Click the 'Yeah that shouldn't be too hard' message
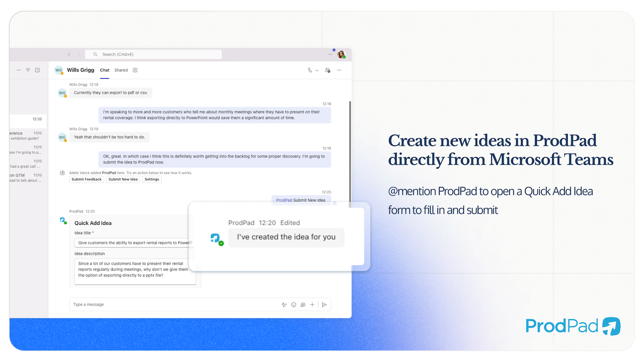 (109, 137)
